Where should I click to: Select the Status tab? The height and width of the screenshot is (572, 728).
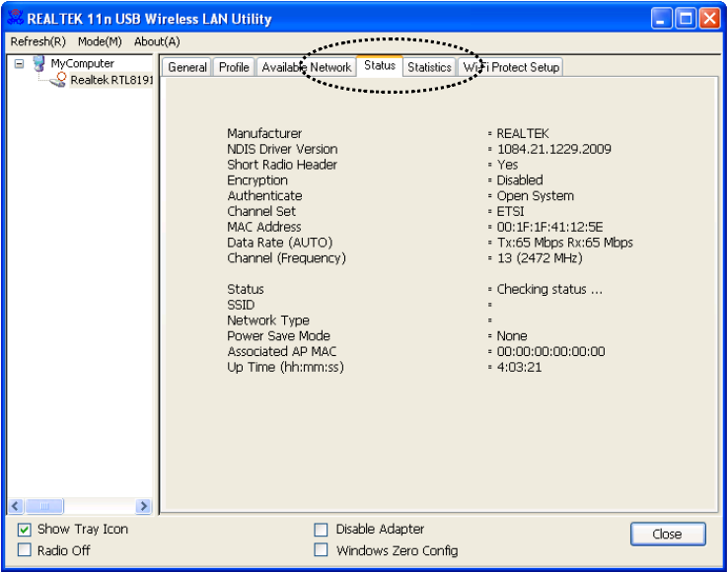380,65
